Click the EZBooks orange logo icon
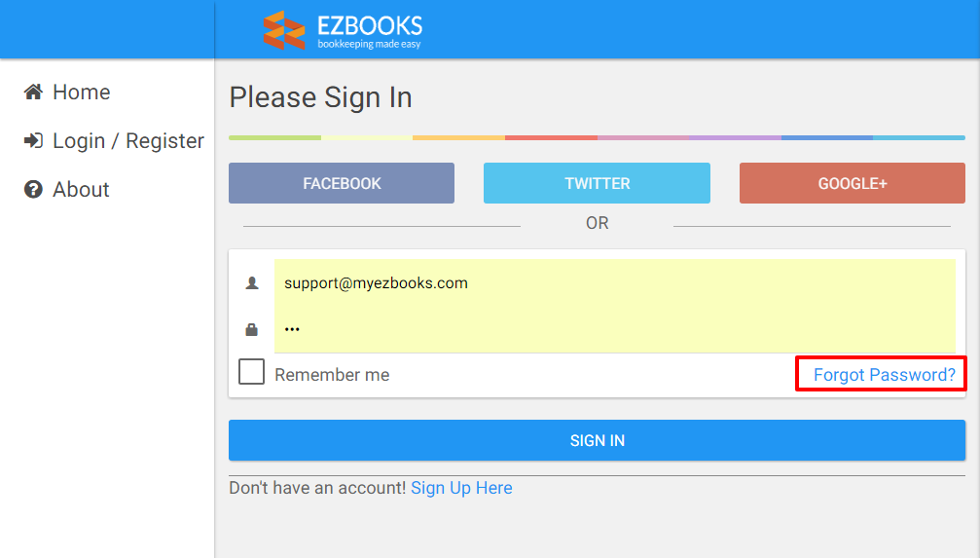 284,30
